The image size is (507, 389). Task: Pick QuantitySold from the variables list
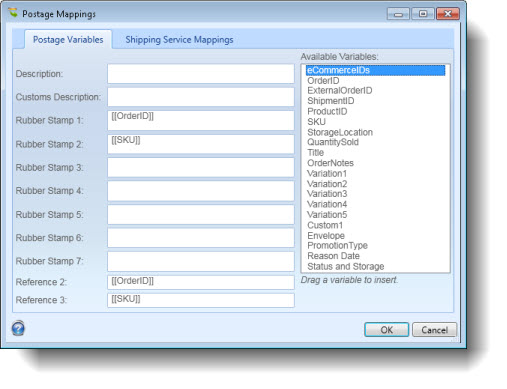(x=333, y=142)
